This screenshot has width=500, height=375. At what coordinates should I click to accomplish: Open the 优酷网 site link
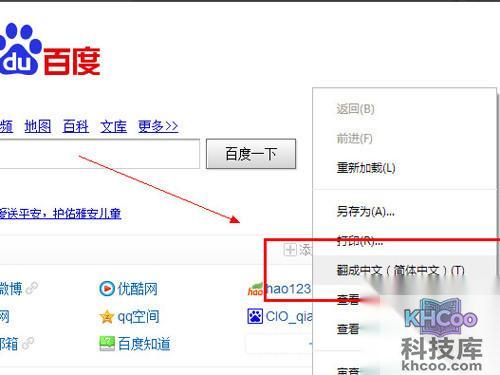[x=137, y=289]
